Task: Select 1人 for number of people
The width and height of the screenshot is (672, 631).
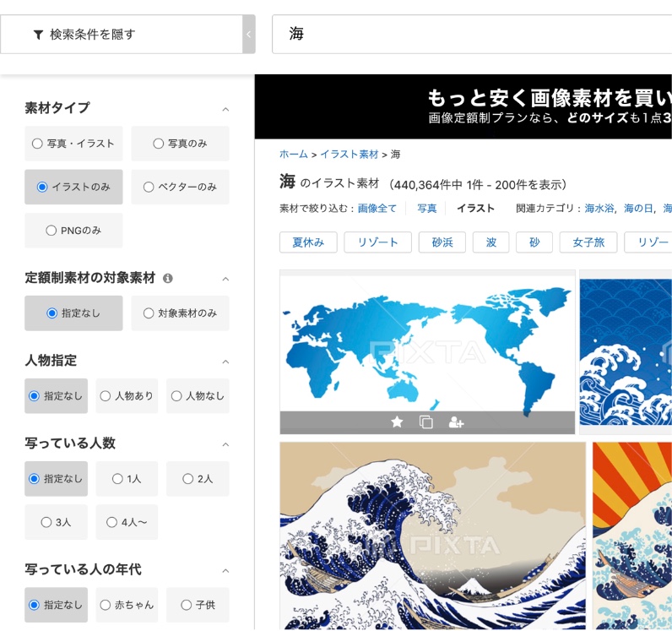Action: tap(127, 479)
